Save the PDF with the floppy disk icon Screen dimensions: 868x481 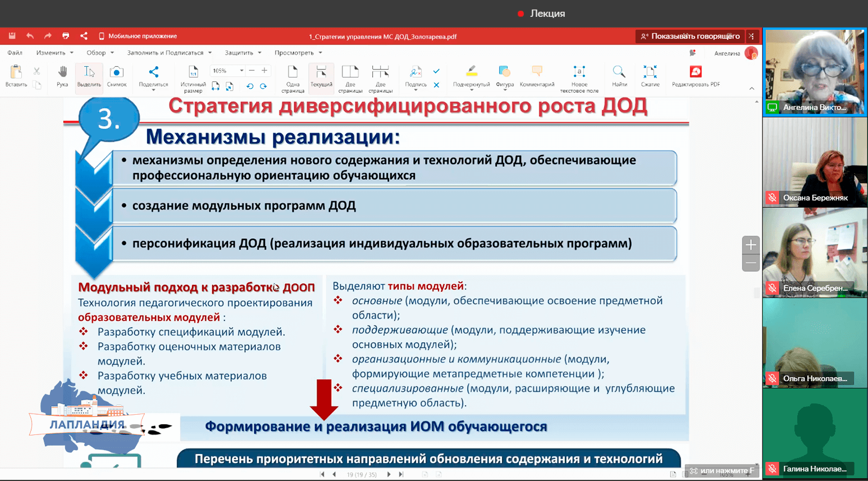12,36
